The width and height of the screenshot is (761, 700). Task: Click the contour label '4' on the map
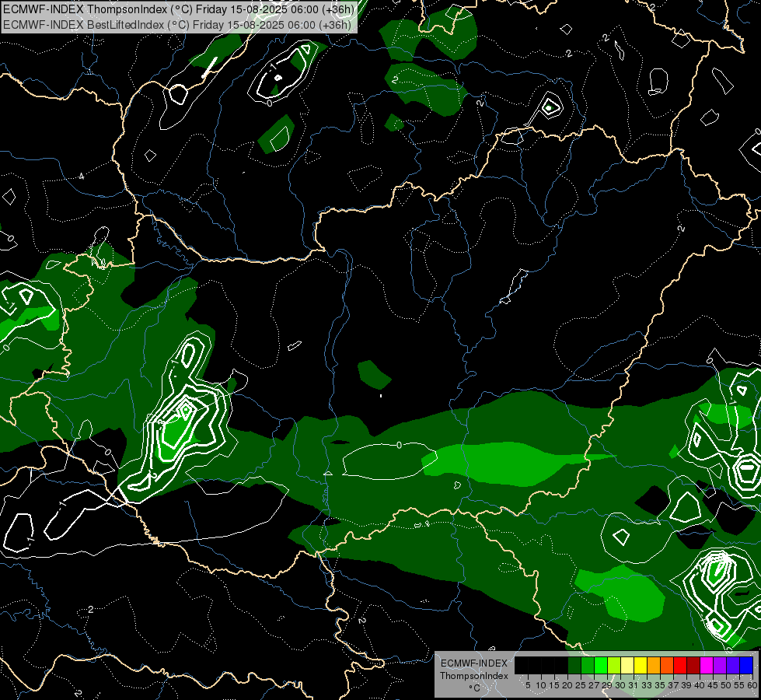pyautogui.click(x=82, y=176)
